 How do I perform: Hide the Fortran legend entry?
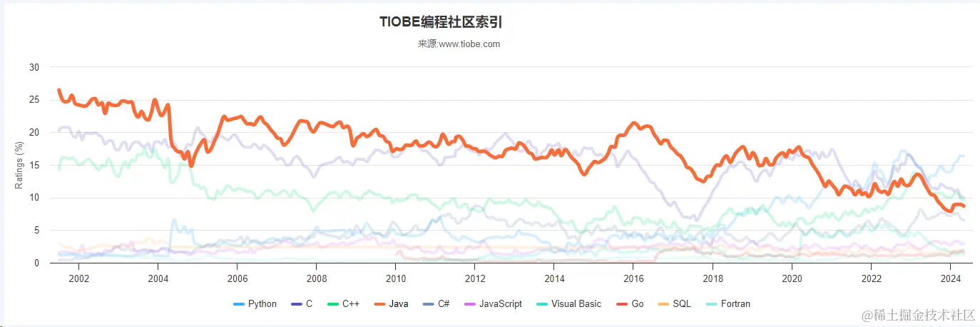coord(727,303)
